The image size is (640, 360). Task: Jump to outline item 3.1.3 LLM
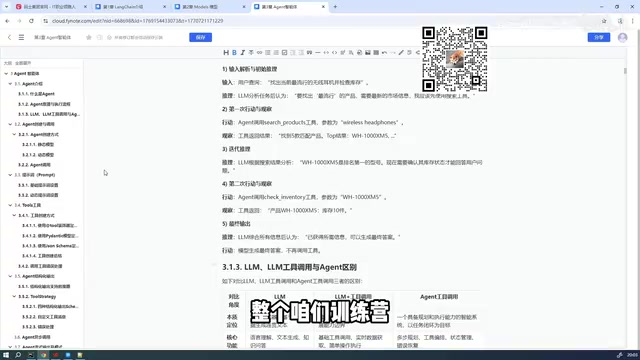[x=49, y=114]
